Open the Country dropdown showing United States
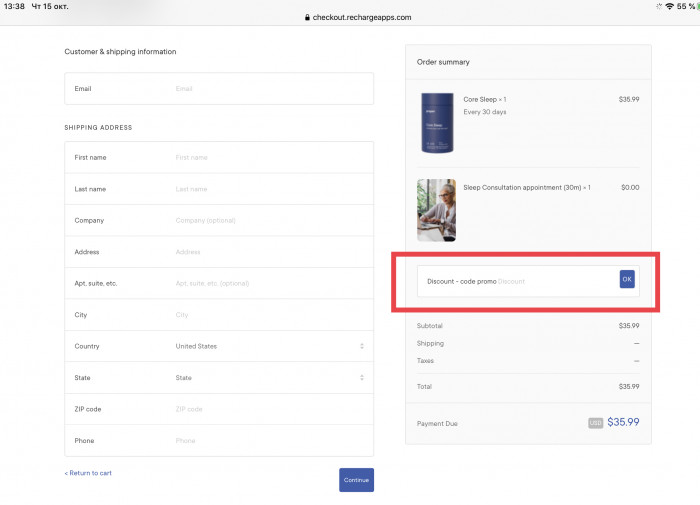 pyautogui.click(x=219, y=346)
